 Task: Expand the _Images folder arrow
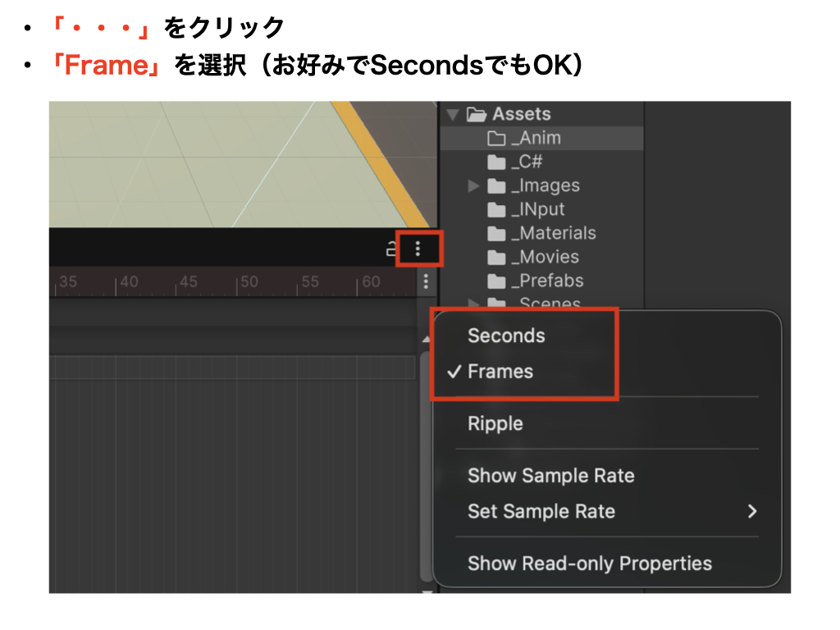pos(473,186)
